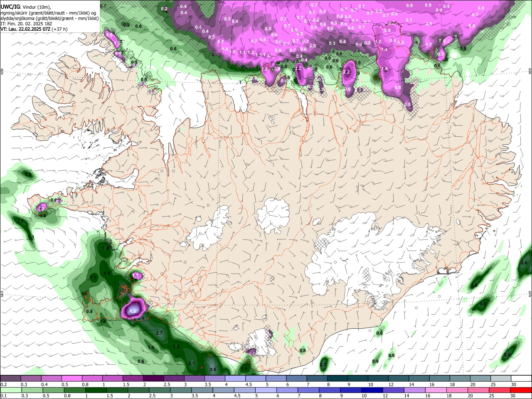Click the lower legend swatch labeled 0.1
Image resolution: width=532 pixels, height=399 pixels.
coord(10,390)
